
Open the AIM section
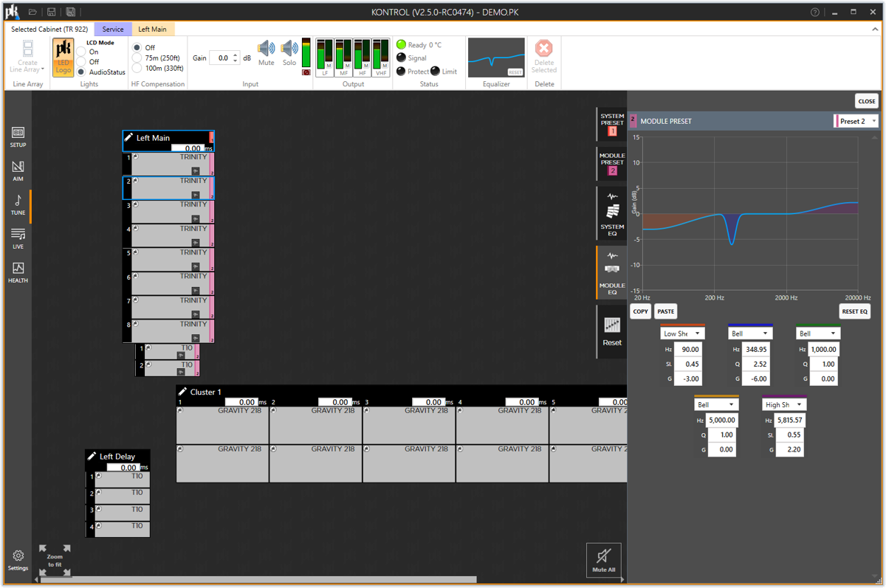(x=18, y=171)
